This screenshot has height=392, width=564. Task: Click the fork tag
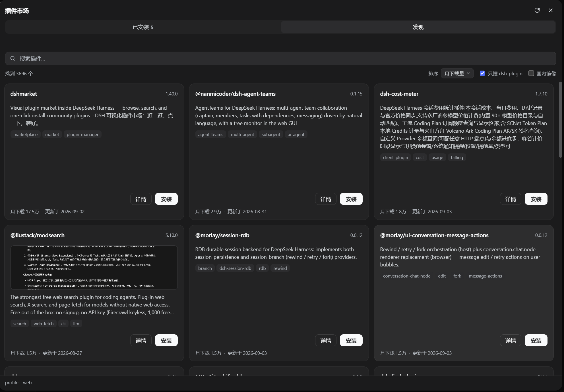[457, 276]
